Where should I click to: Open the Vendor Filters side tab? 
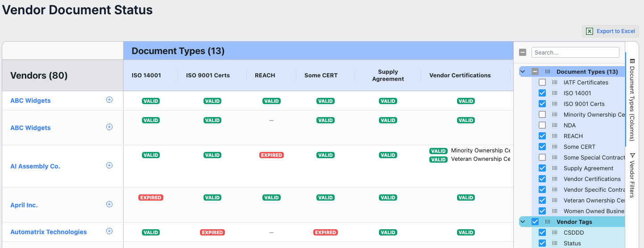[632, 175]
